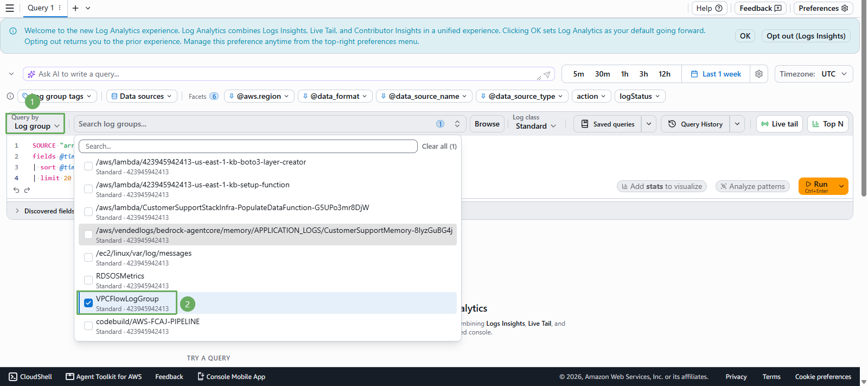Check the kb-setup-function log group
The height and width of the screenshot is (386, 868).
pos(88,189)
